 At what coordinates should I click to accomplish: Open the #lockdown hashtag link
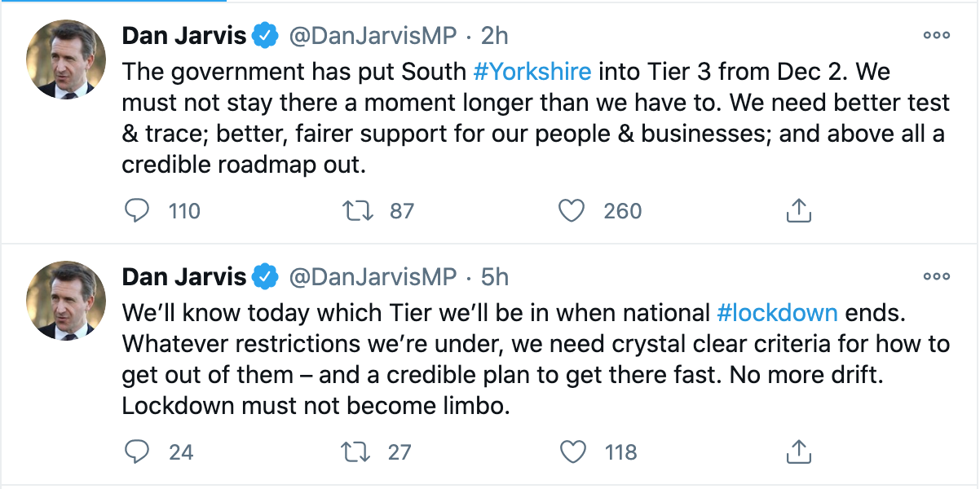[777, 312]
